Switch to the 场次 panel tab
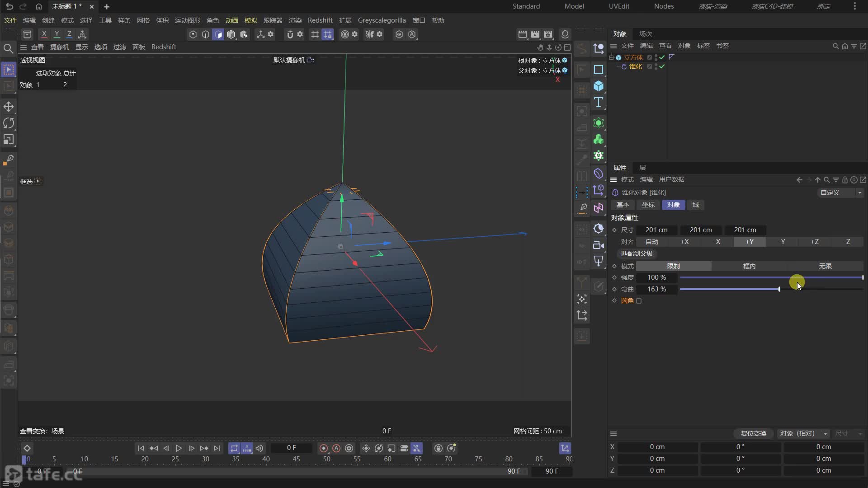This screenshot has height=488, width=868. (x=645, y=34)
